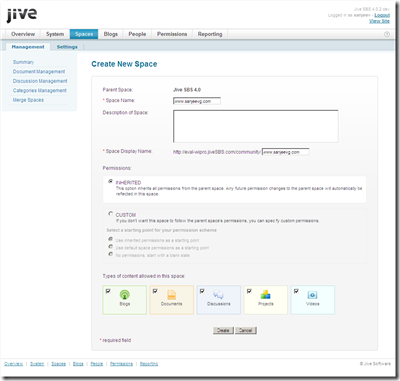Click the 'Jive SBS 4.0' parent space value
The image size is (400, 381).
tap(187, 90)
